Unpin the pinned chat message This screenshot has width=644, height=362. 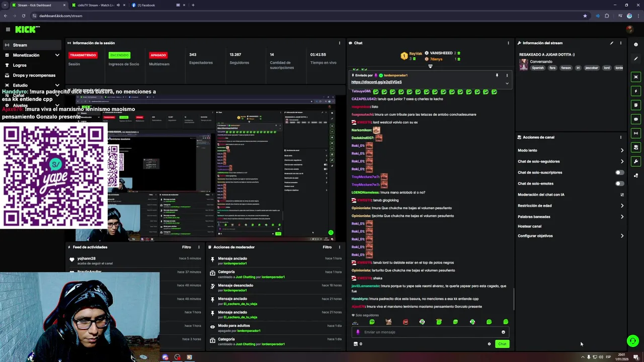[497, 75]
